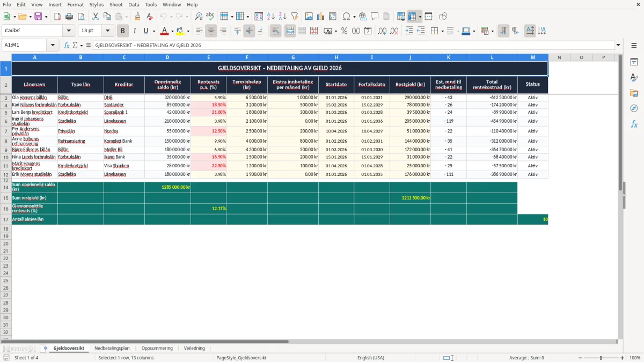Apply the red font color swatch
Viewport: 644px width, 362px height.
click(165, 31)
